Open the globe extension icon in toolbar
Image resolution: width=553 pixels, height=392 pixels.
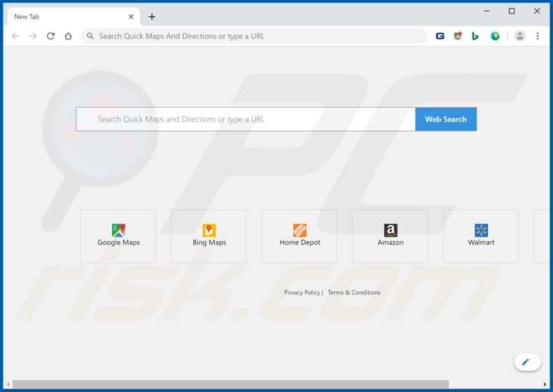[x=495, y=36]
